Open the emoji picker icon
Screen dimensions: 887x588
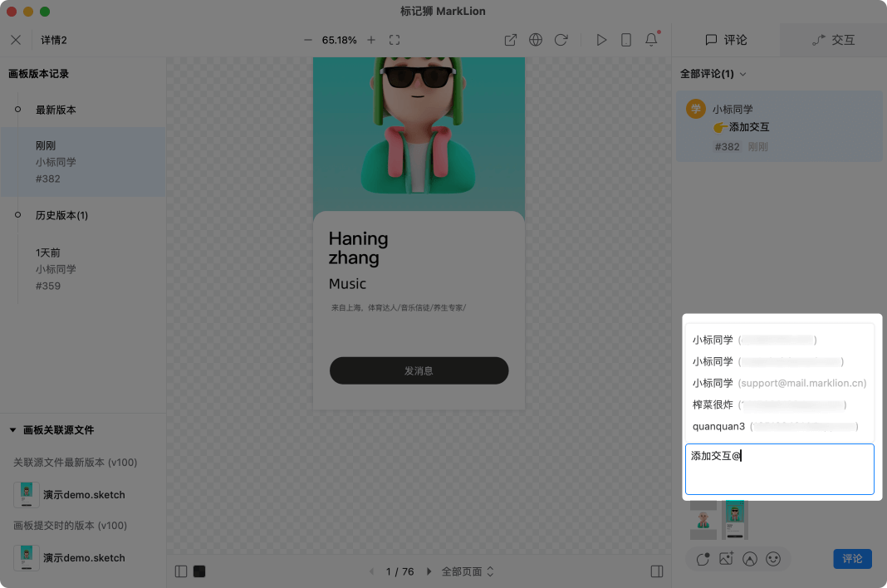773,559
